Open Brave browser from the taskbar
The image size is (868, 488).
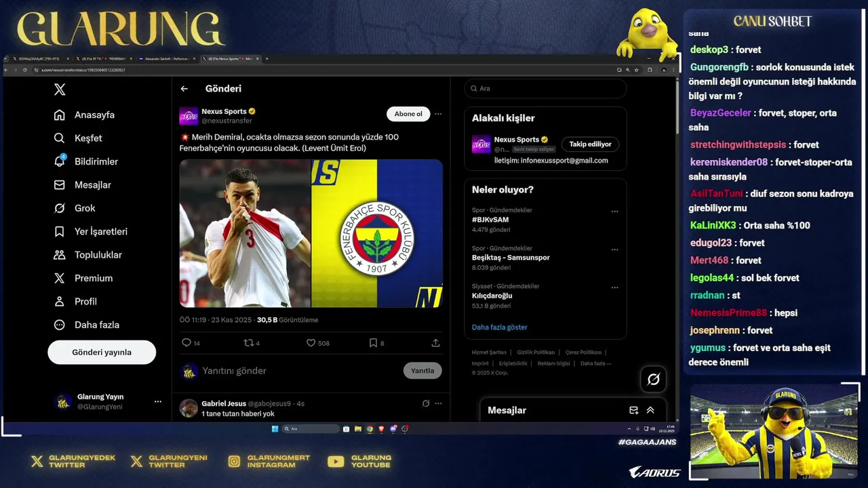[381, 428]
